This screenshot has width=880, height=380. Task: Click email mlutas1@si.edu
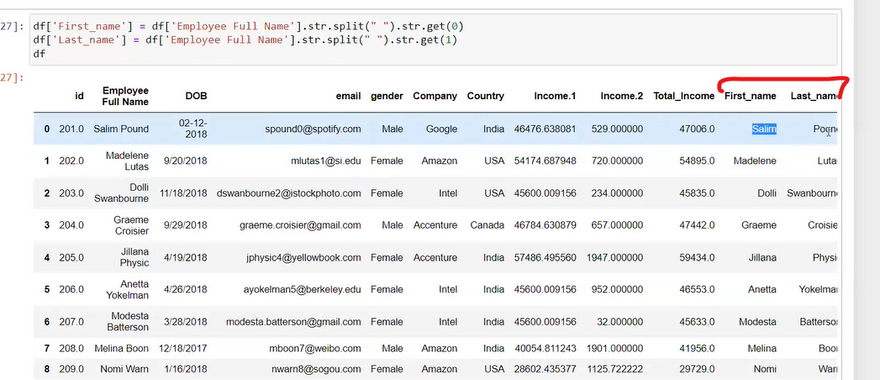coord(326,161)
